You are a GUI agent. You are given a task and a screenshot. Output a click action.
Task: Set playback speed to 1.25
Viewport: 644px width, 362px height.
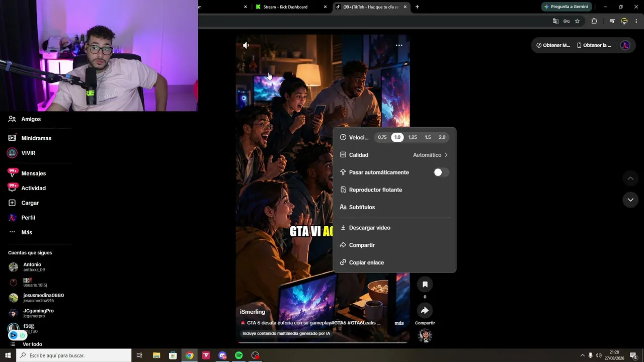413,137
